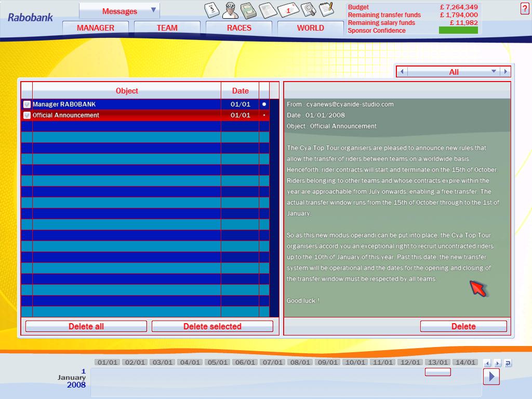
Task: Open the calendar icon in top toolbar
Action: pyautogui.click(x=212, y=9)
